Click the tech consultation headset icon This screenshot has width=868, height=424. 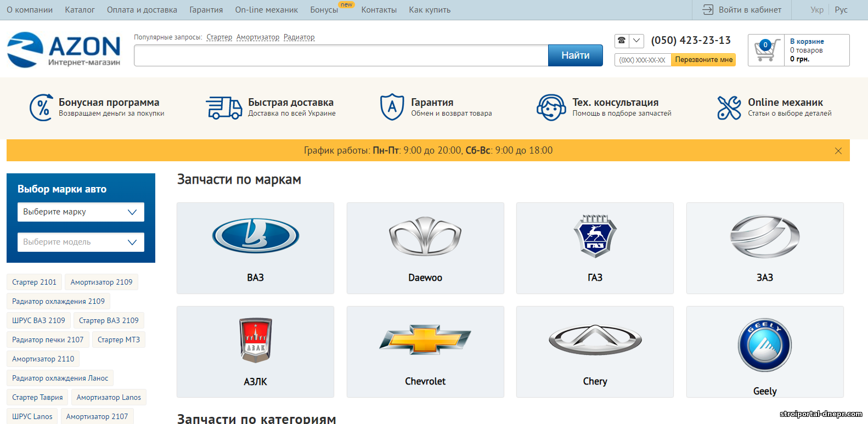(x=551, y=108)
